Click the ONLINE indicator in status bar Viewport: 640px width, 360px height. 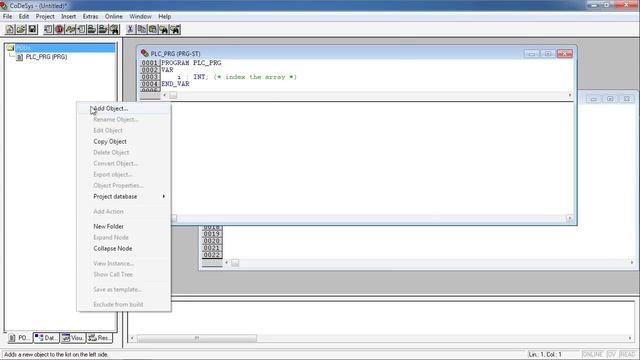(592, 354)
